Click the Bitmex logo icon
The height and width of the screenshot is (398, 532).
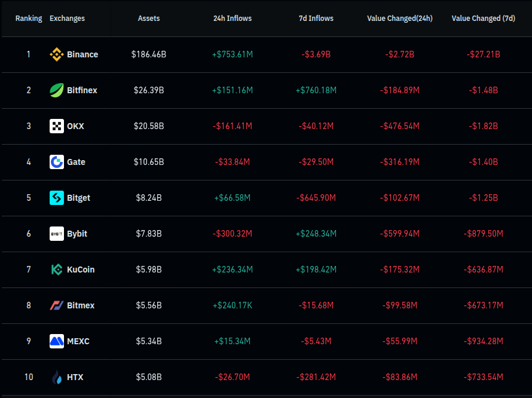click(57, 305)
